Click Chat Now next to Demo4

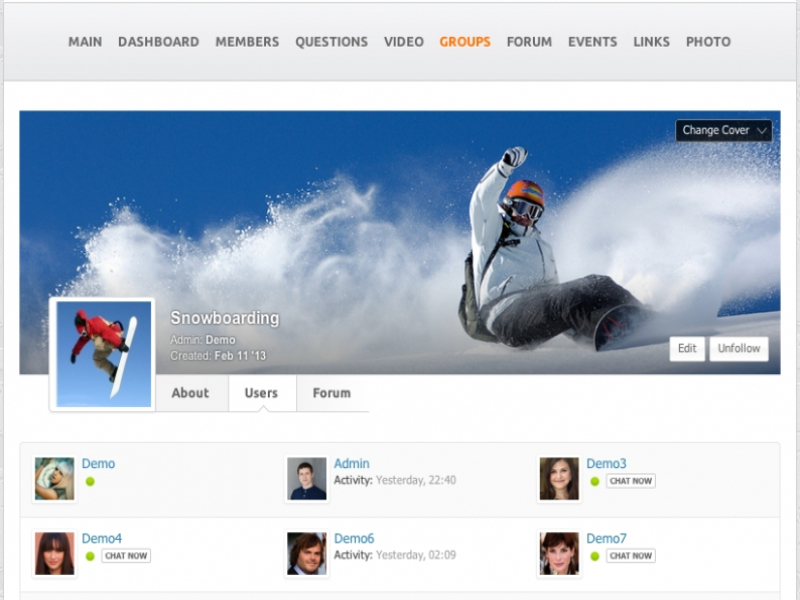pos(126,555)
